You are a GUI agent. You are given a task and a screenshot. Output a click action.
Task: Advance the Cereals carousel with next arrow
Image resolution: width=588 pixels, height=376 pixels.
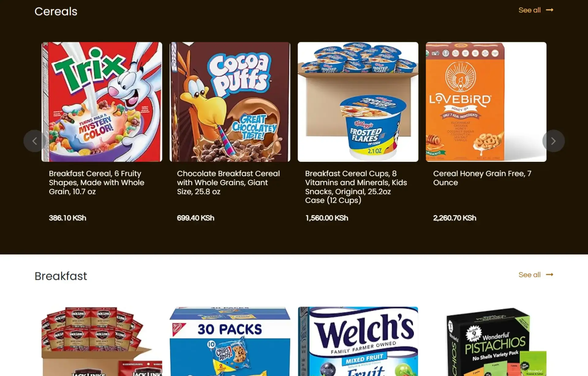click(553, 141)
